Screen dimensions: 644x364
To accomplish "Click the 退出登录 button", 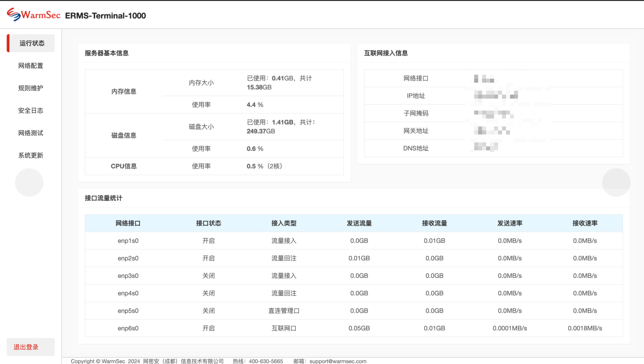I will click(x=31, y=347).
